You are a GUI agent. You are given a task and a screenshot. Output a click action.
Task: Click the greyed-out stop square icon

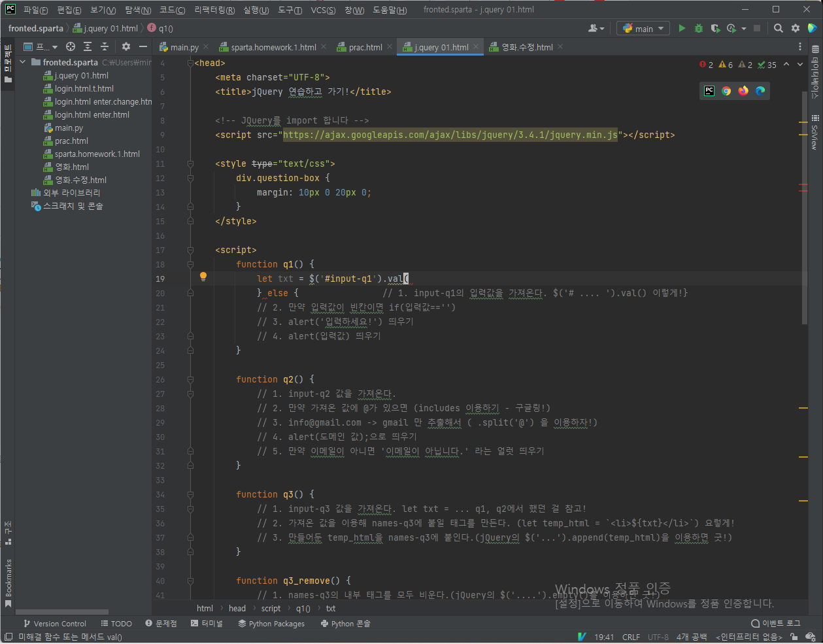757,28
